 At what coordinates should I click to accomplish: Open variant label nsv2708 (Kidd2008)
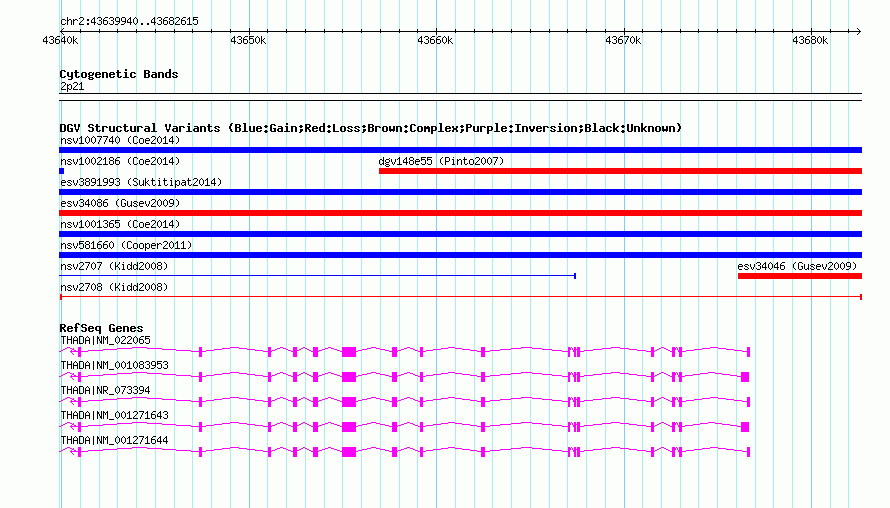(114, 287)
